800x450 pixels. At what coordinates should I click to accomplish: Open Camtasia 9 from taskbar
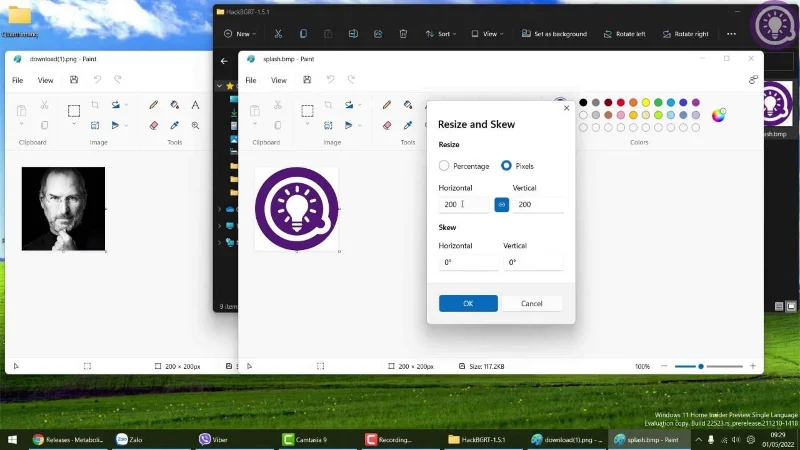point(306,439)
